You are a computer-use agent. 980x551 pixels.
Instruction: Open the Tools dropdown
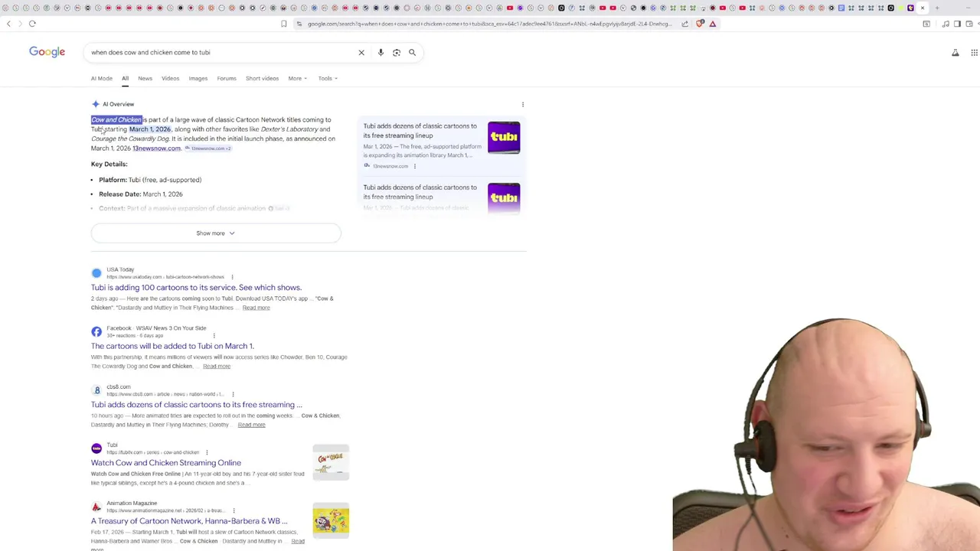pyautogui.click(x=328, y=78)
